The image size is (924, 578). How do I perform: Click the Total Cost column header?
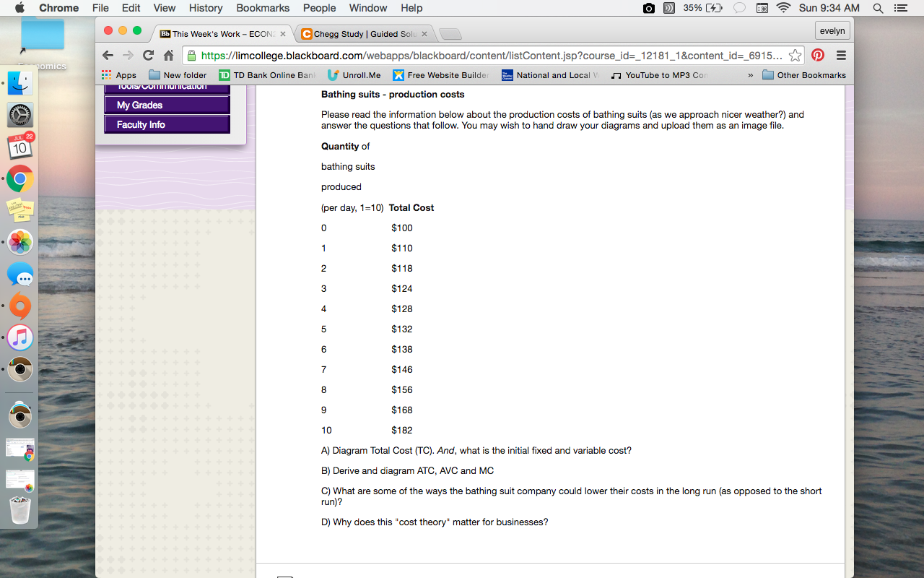411,207
